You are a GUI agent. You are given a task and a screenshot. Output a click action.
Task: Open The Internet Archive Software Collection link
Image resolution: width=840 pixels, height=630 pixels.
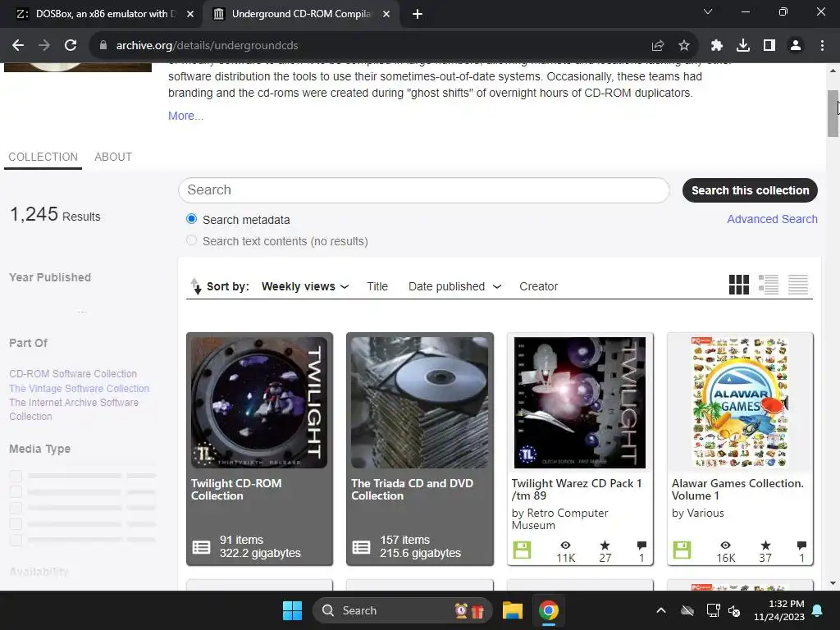pos(74,409)
